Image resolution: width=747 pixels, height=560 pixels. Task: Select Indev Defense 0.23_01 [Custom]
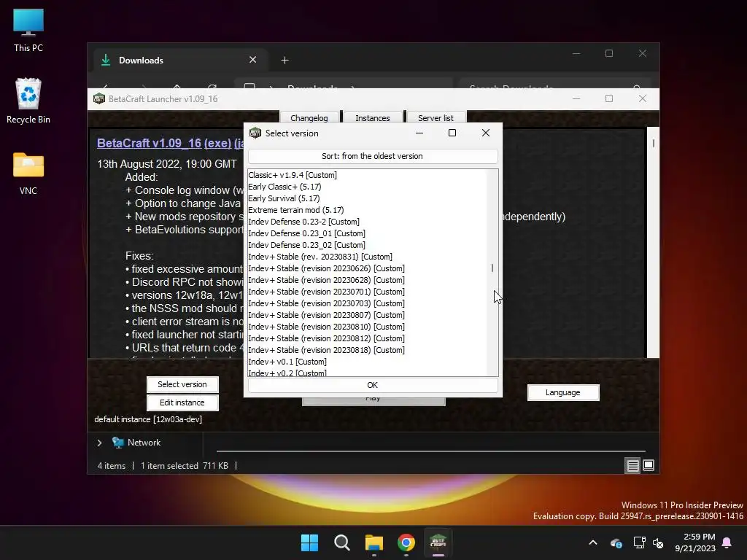coord(307,233)
